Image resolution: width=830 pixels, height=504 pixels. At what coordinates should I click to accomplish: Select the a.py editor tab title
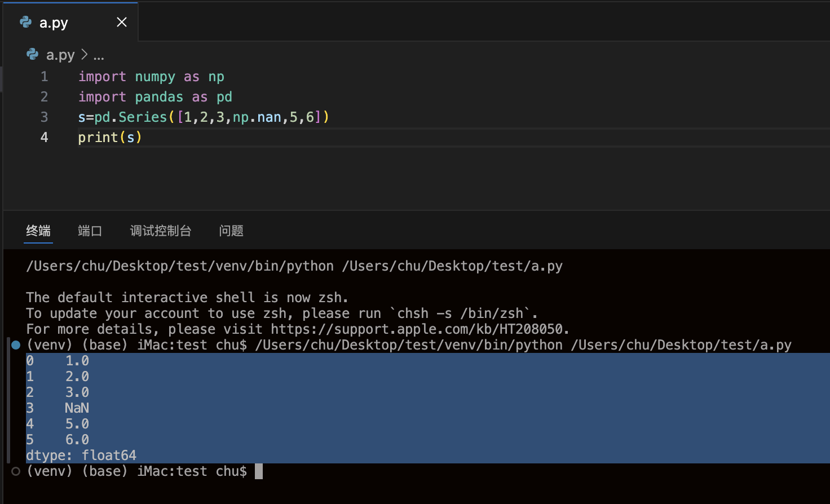(x=54, y=23)
